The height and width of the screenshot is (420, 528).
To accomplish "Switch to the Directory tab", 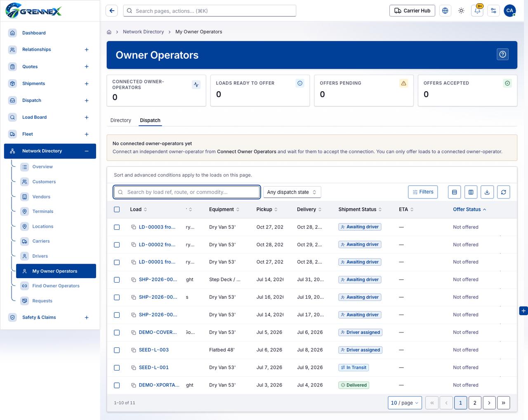I will tap(121, 120).
